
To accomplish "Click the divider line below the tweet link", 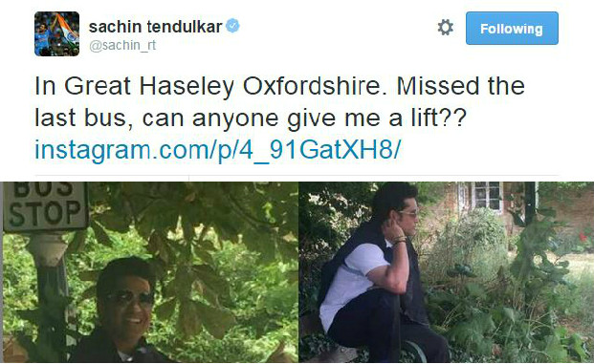I will (297, 176).
